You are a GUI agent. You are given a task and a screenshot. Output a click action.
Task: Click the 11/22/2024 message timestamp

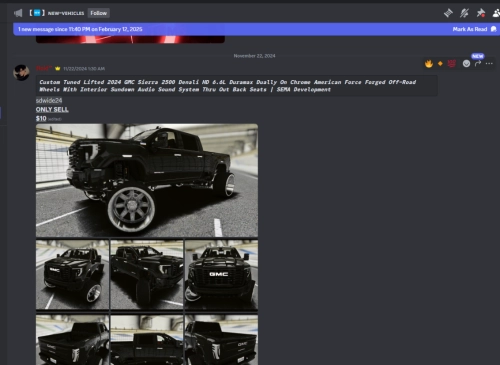[84, 69]
